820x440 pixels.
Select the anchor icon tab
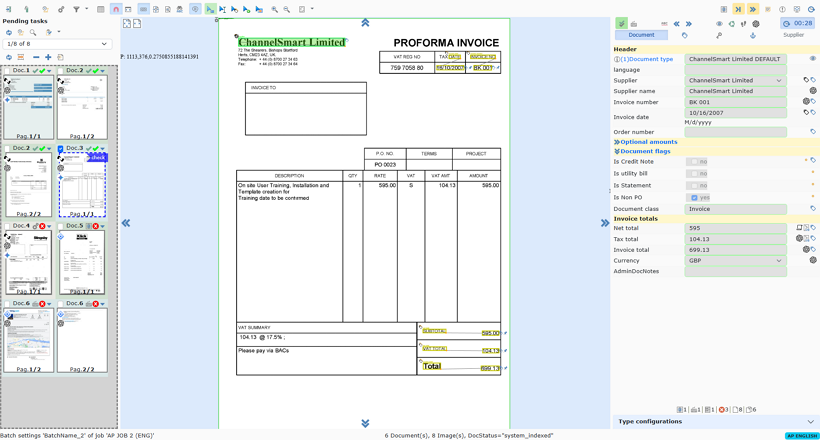click(x=753, y=35)
